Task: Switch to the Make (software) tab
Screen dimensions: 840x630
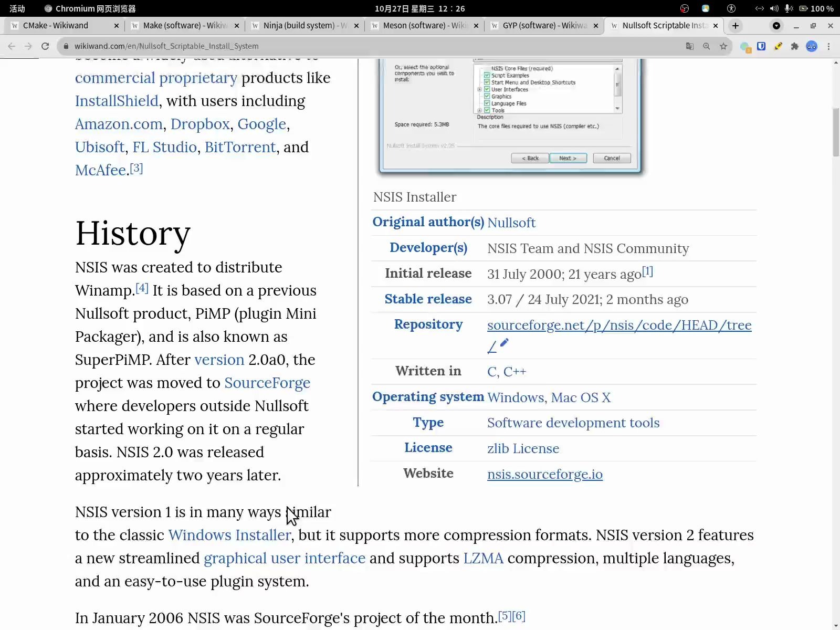Action: [184, 25]
